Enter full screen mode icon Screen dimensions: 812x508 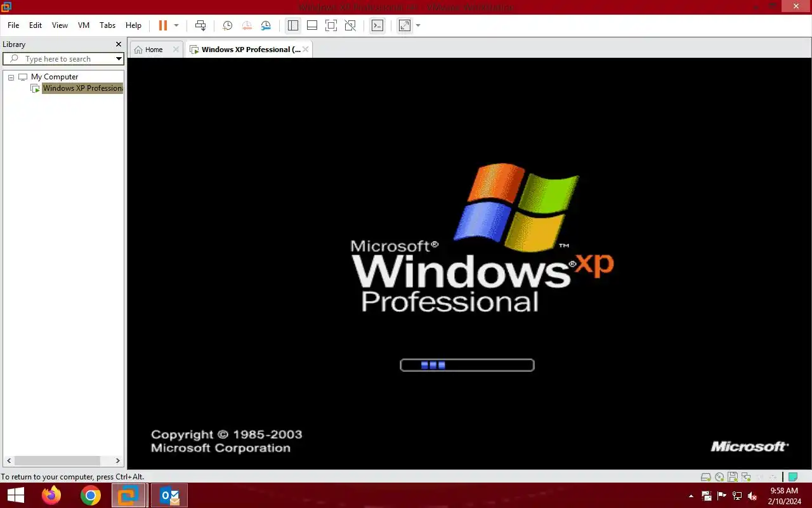pos(331,25)
